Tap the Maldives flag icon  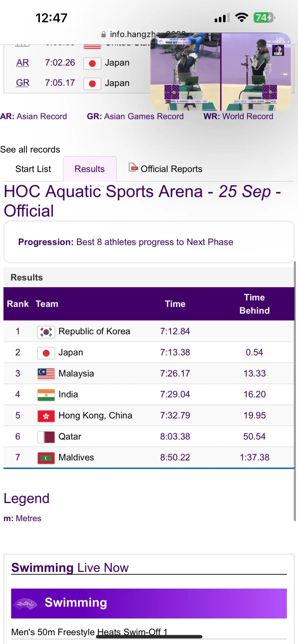click(46, 458)
